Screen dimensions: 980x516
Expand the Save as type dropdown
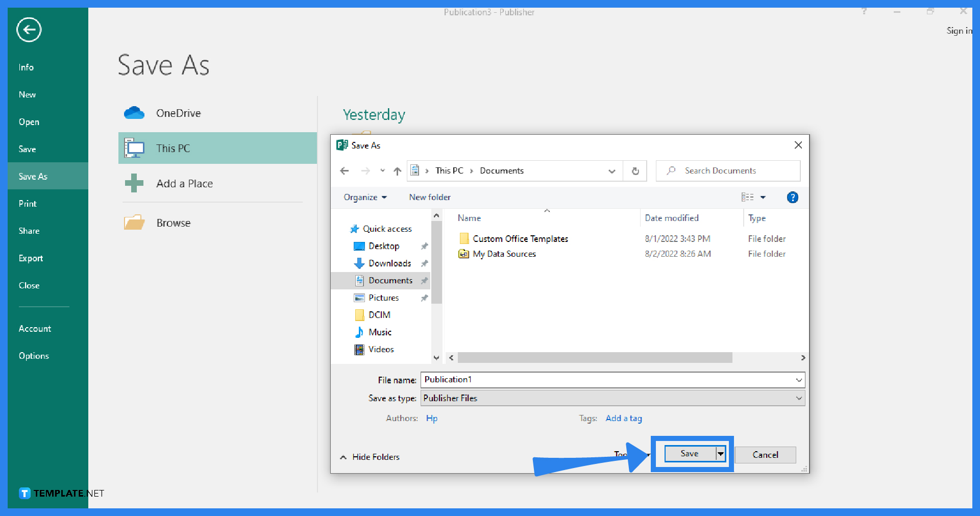coord(798,398)
